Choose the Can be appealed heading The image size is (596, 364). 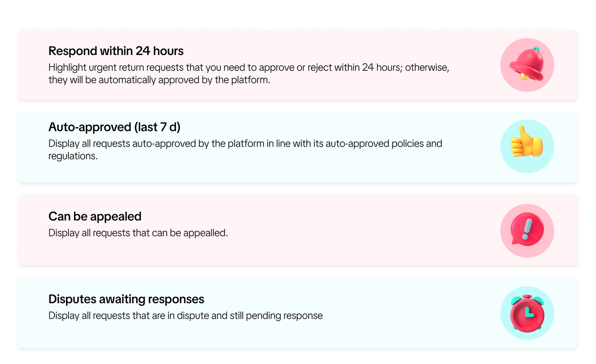click(x=95, y=216)
